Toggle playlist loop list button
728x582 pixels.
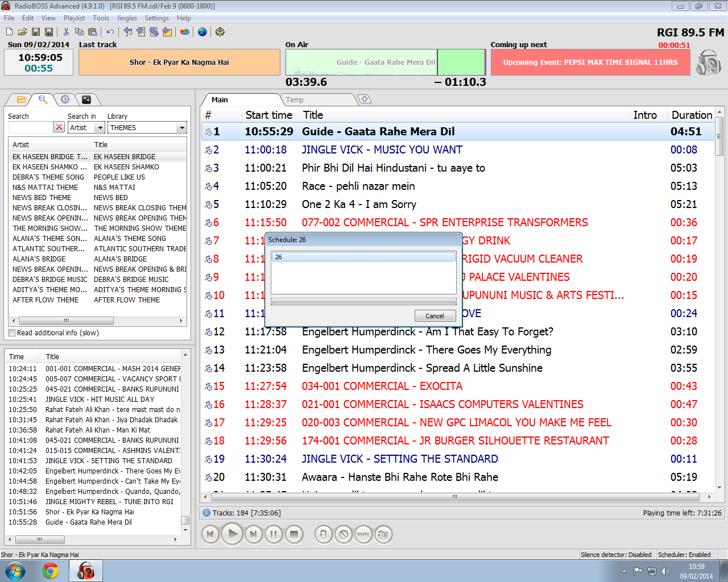(x=384, y=534)
